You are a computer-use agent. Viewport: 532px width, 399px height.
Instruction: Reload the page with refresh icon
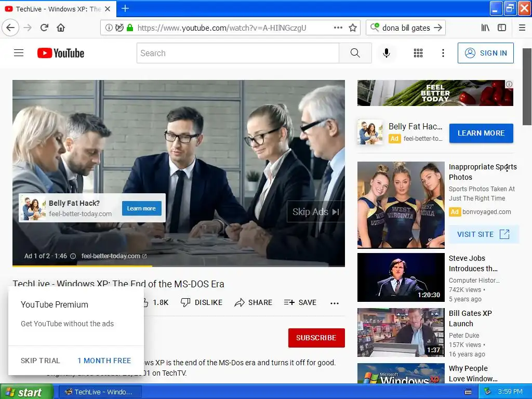click(x=45, y=28)
